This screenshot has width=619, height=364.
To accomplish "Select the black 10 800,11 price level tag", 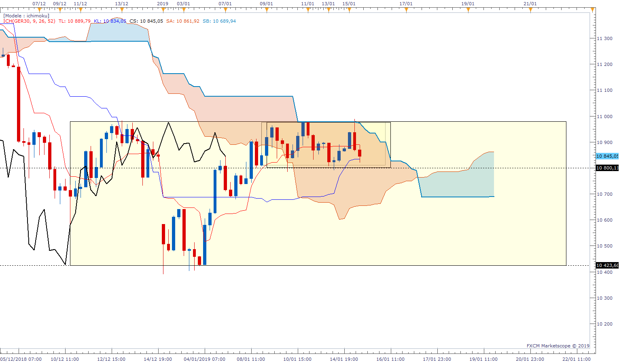I will 607,168.
